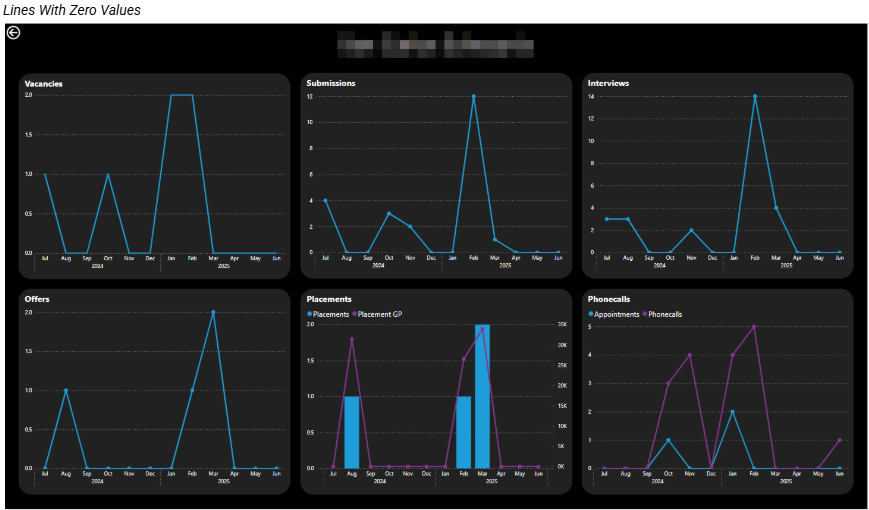Select the Interviews chart title
The width and height of the screenshot is (869, 510).
609,83
